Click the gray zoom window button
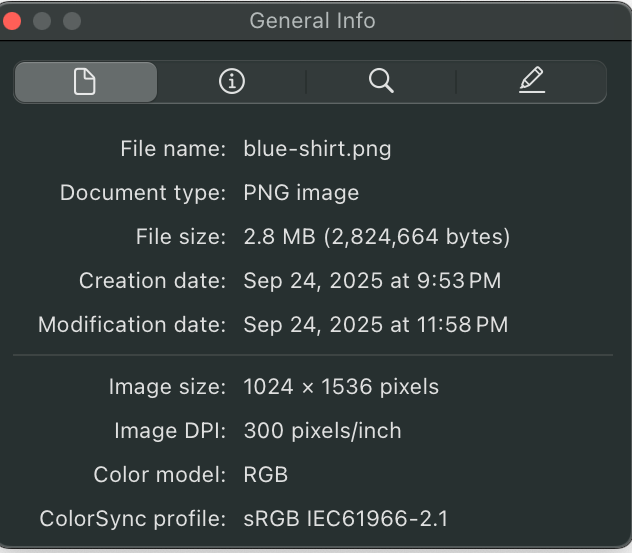632x553 pixels. point(72,20)
